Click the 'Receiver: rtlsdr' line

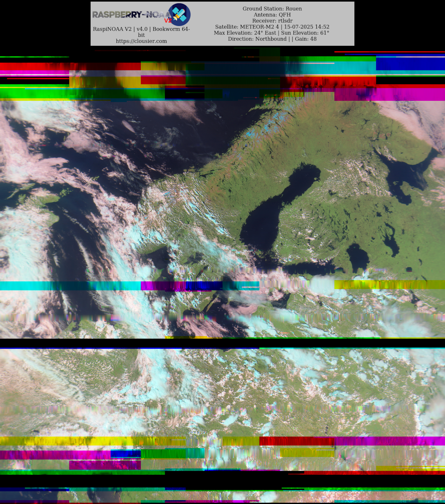pyautogui.click(x=272, y=21)
